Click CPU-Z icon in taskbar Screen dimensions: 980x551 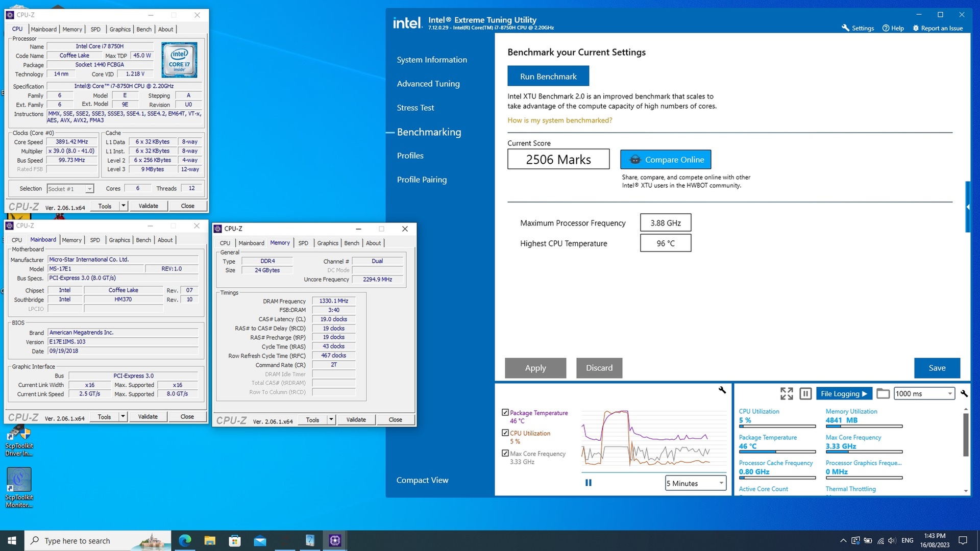coord(335,540)
